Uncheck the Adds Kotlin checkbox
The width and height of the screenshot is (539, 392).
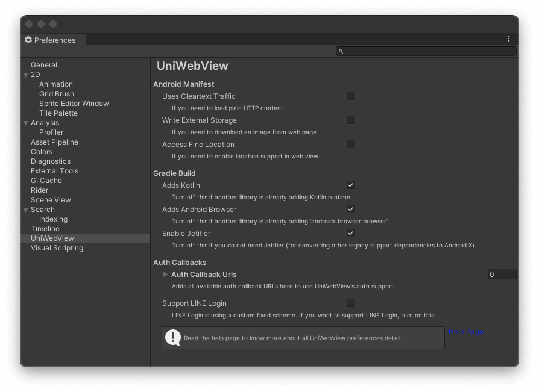pos(351,185)
